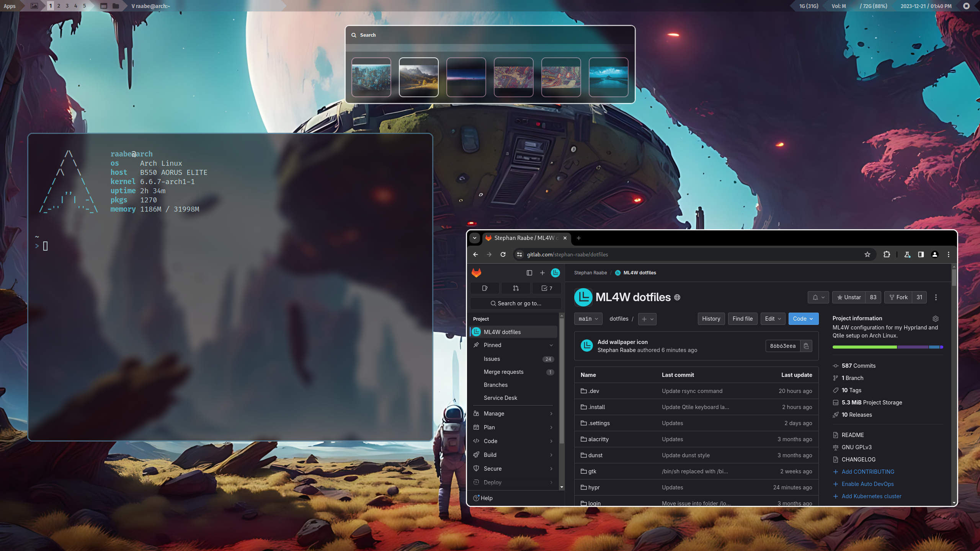This screenshot has width=980, height=551.
Task: Open the main branch dropdown
Action: tap(588, 319)
